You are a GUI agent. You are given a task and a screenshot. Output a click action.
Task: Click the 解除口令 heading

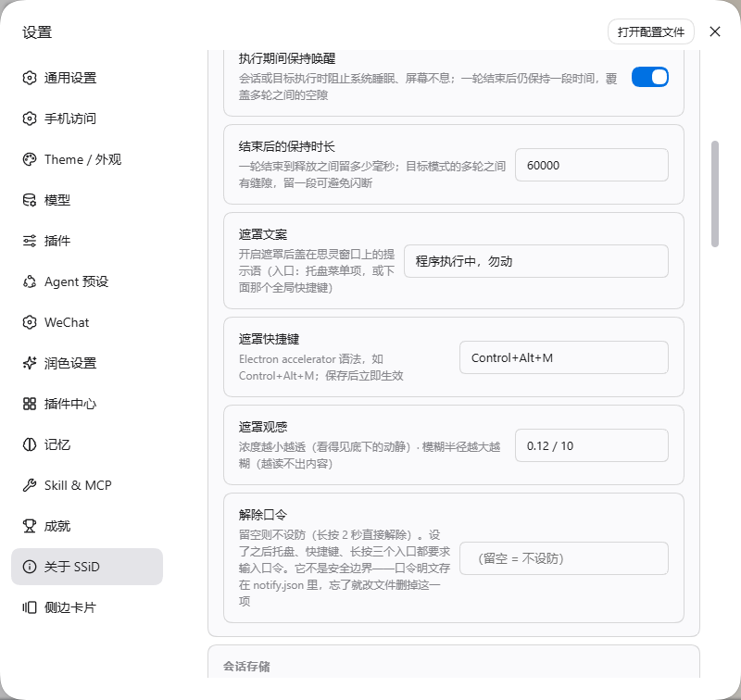(x=263, y=515)
